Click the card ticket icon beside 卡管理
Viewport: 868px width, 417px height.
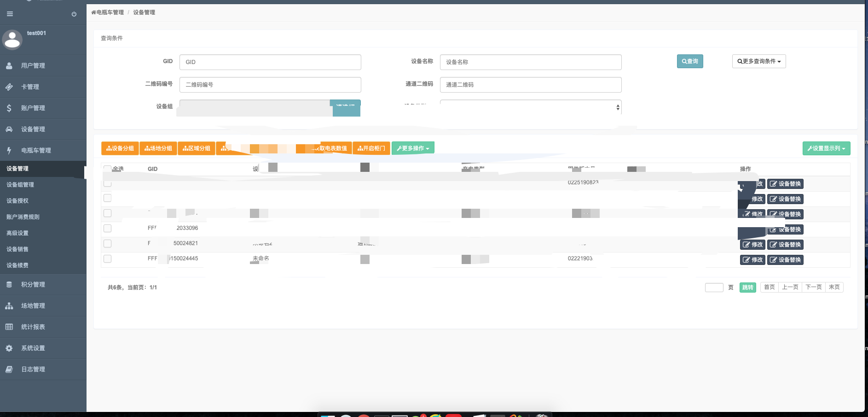(x=9, y=87)
